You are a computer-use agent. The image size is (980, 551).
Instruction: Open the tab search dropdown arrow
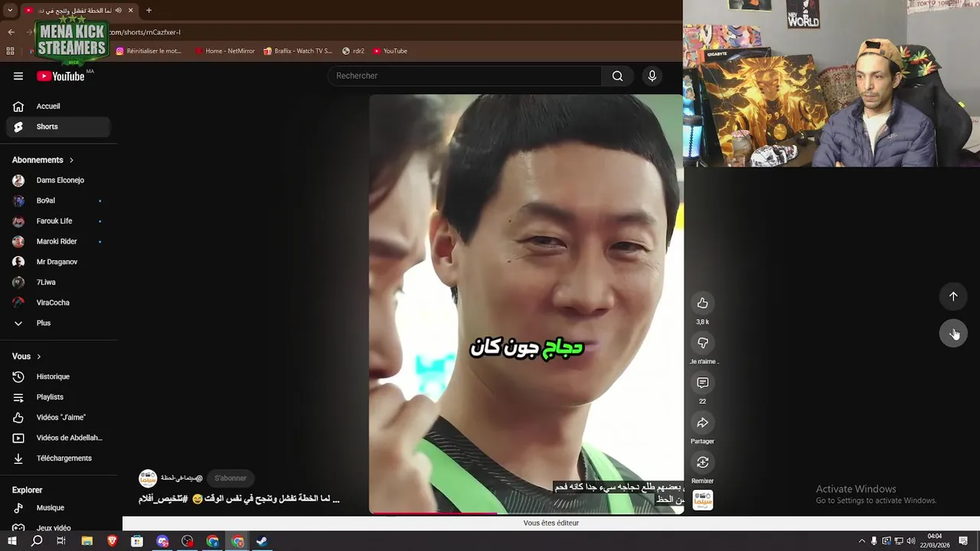click(x=10, y=10)
